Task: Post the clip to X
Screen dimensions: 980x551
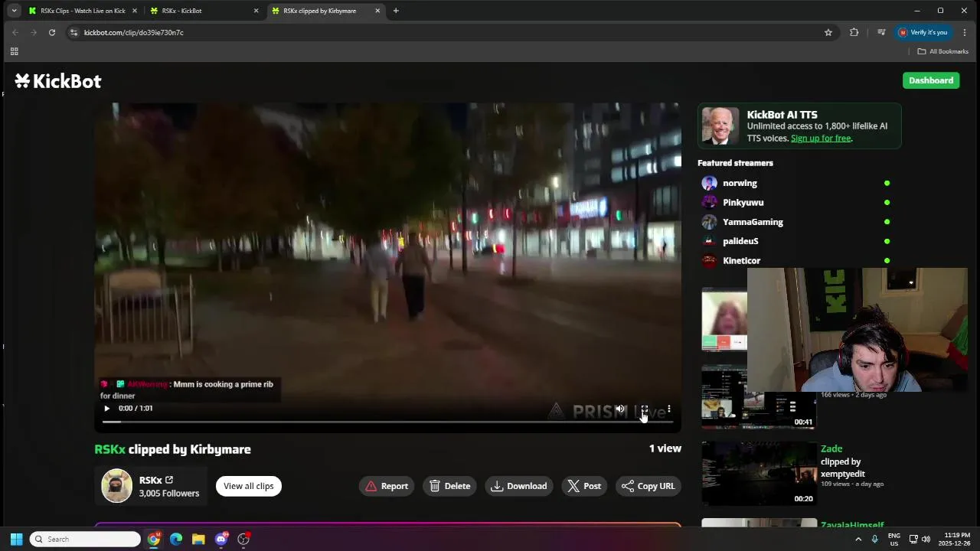Action: pyautogui.click(x=584, y=486)
